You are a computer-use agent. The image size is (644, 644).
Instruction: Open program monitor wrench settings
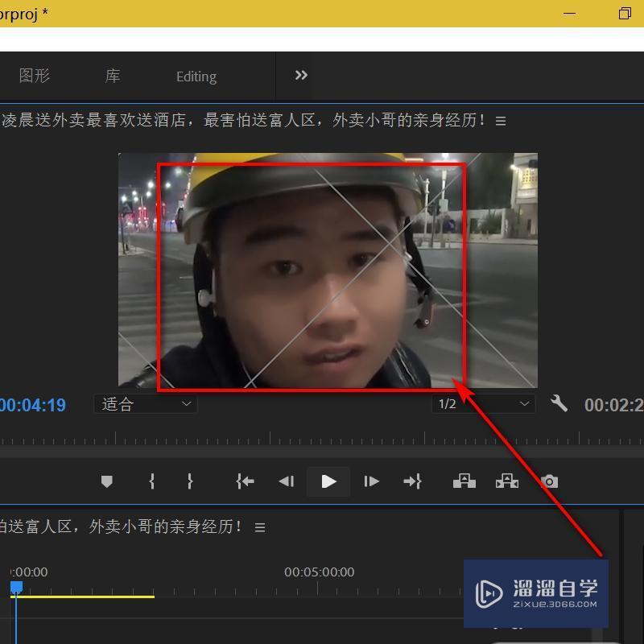[x=559, y=404]
